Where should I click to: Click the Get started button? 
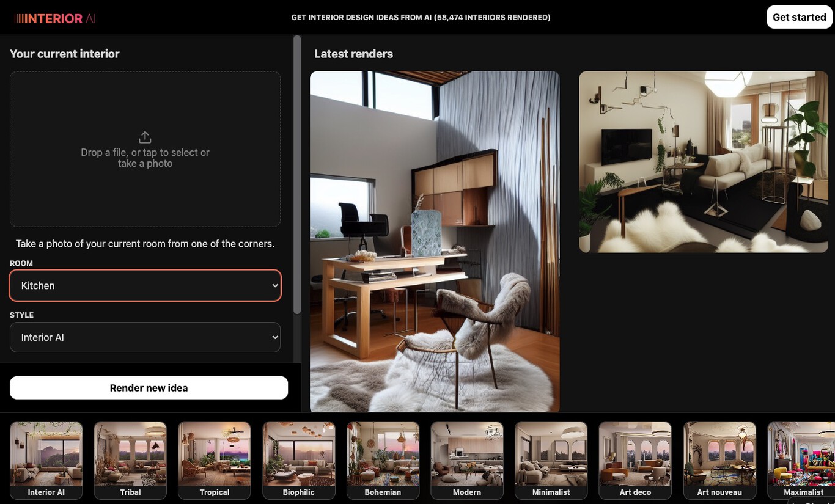point(799,17)
